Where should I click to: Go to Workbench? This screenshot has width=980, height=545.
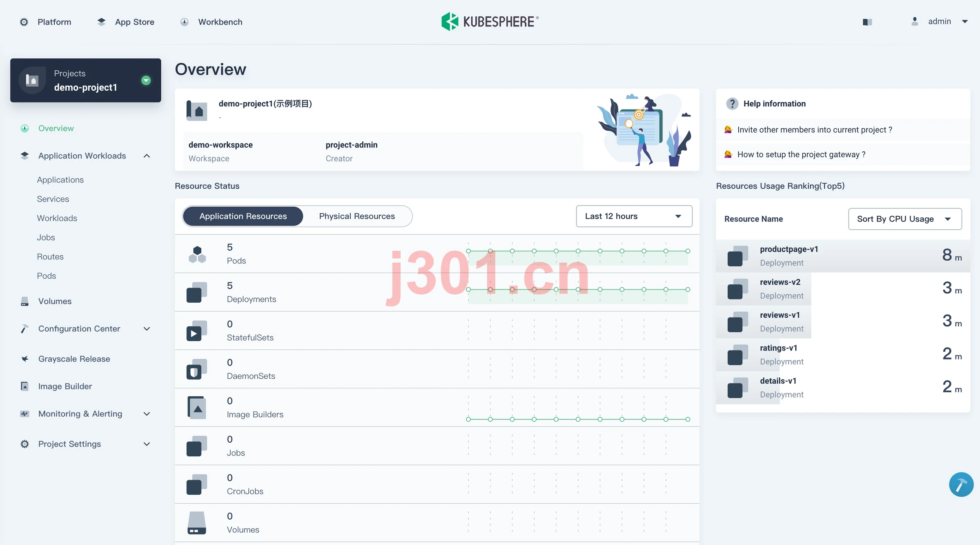click(x=220, y=22)
